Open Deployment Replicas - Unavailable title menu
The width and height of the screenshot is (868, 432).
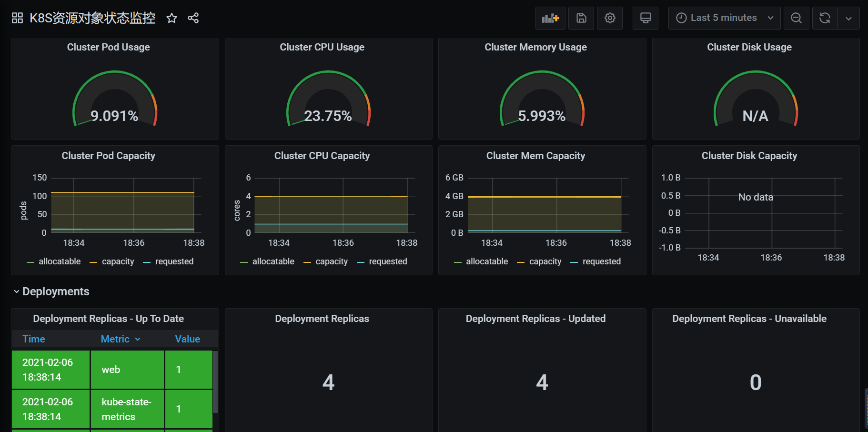(749, 319)
